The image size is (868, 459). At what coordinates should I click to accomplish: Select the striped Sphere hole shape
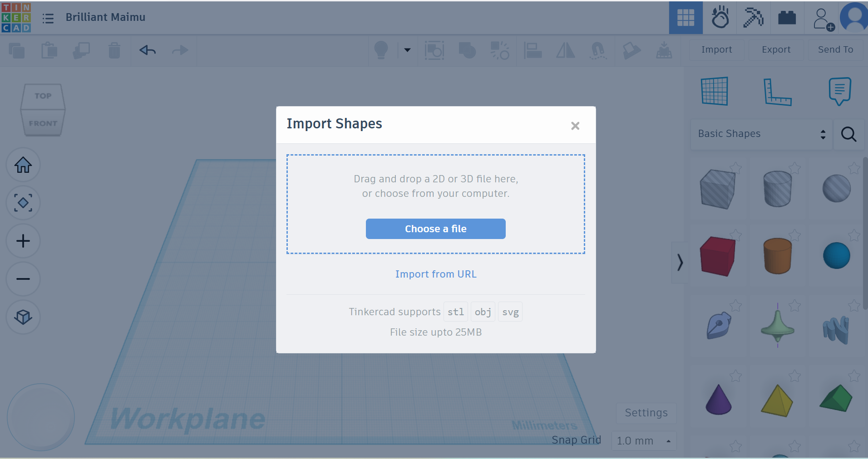(x=836, y=189)
